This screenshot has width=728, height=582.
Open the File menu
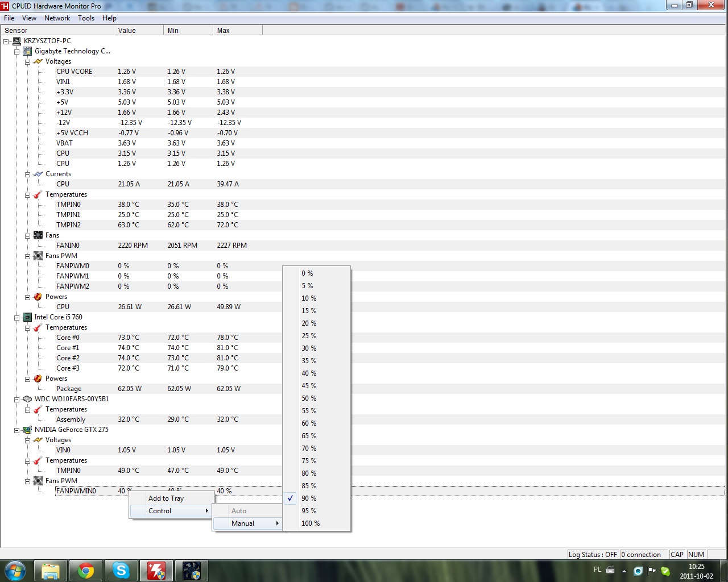9,18
